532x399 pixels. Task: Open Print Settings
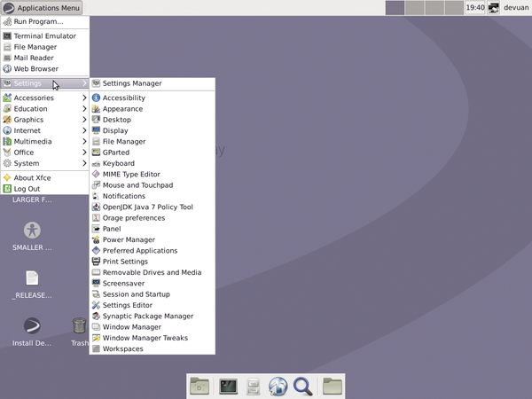click(153, 262)
